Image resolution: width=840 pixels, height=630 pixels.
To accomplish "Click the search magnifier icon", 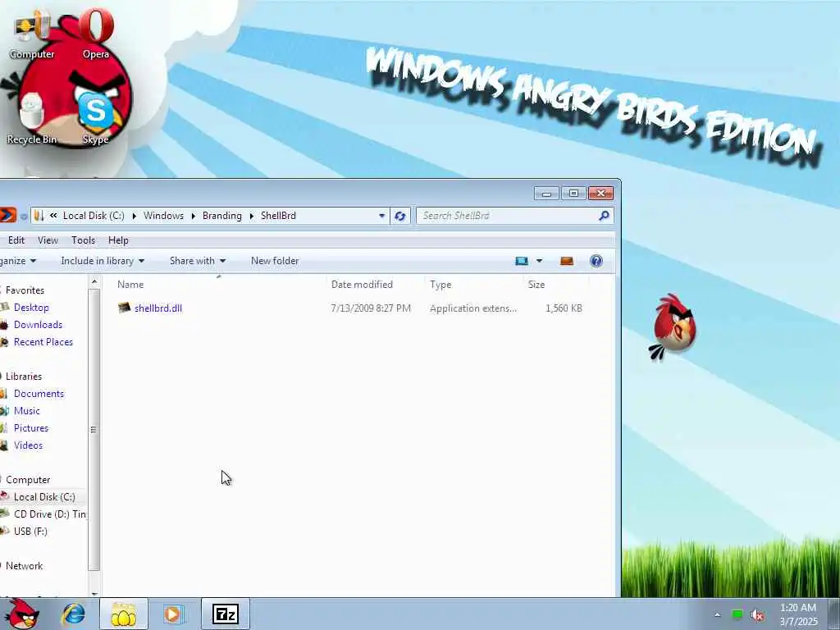I will tap(604, 216).
